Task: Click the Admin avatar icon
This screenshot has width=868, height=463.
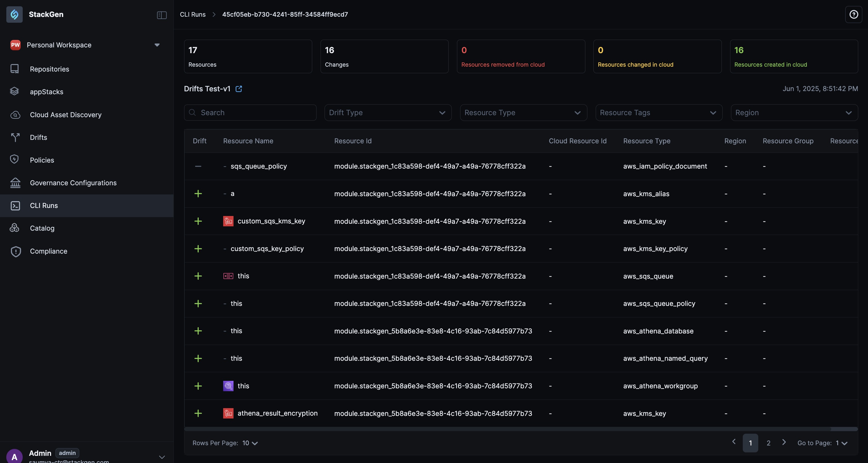Action: [x=14, y=457]
